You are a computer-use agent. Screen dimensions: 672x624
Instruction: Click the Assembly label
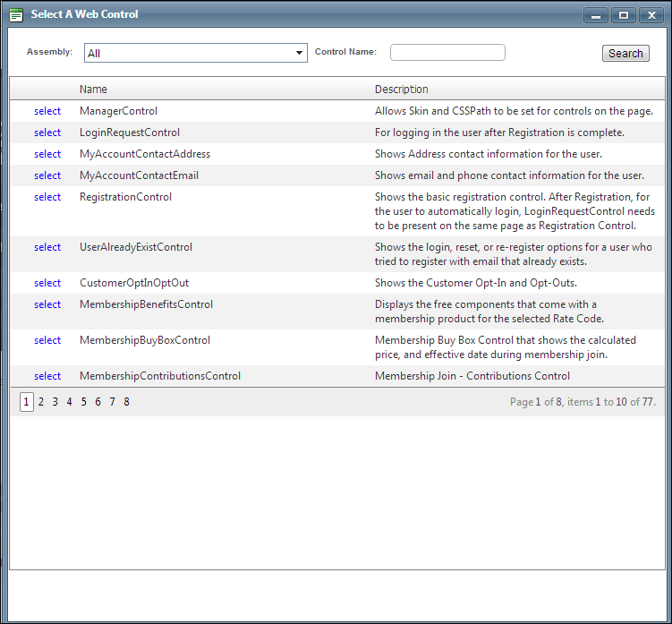click(x=49, y=51)
